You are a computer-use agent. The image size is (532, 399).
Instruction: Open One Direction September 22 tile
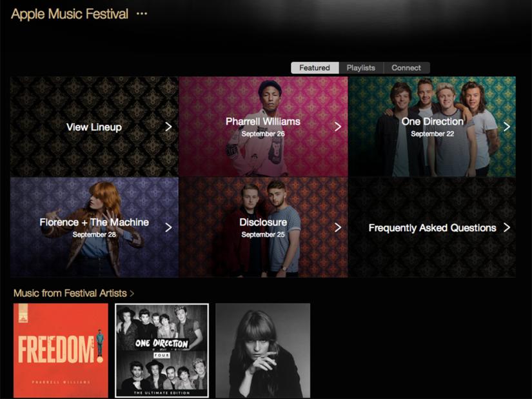pyautogui.click(x=432, y=127)
